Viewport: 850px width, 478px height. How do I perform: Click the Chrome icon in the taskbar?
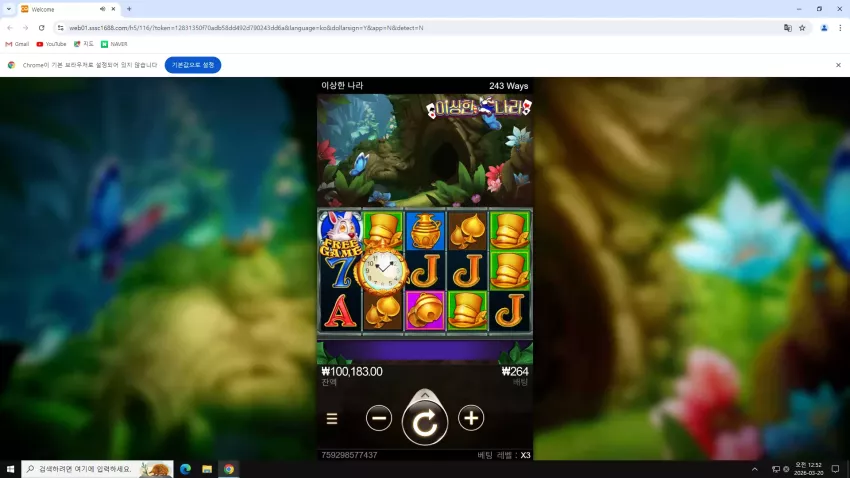(229, 469)
